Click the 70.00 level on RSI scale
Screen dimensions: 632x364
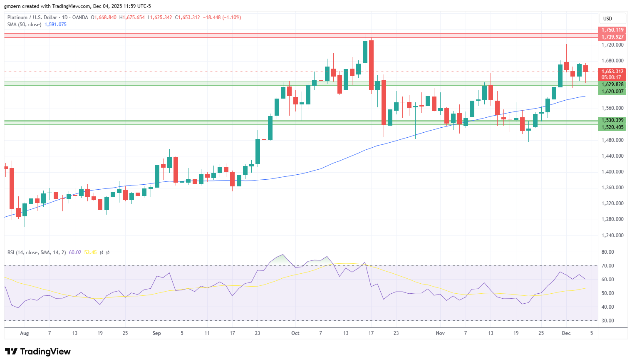(608, 266)
